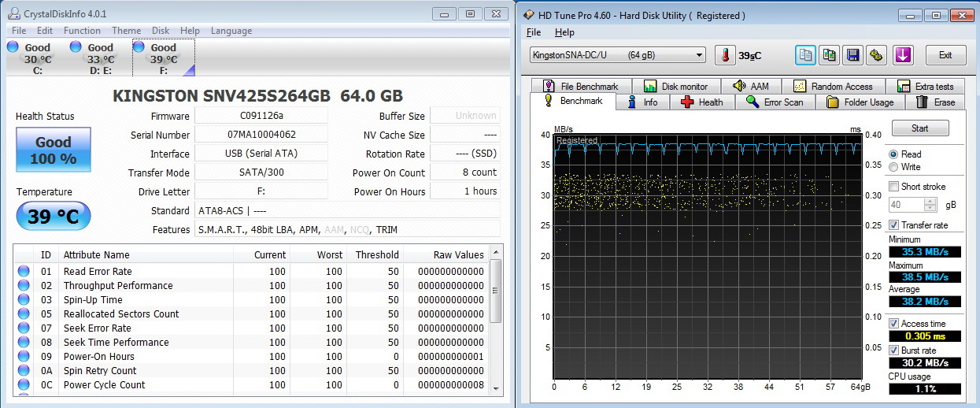Screen dimensions: 980x408
Task: Click the copy screenshot to clipboard icon in HD Tune
Action: (x=829, y=55)
